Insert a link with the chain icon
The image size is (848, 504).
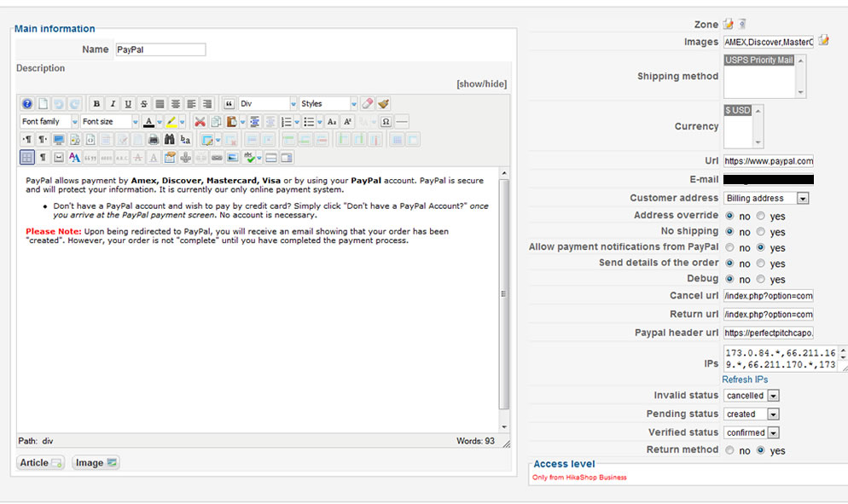pos(217,158)
